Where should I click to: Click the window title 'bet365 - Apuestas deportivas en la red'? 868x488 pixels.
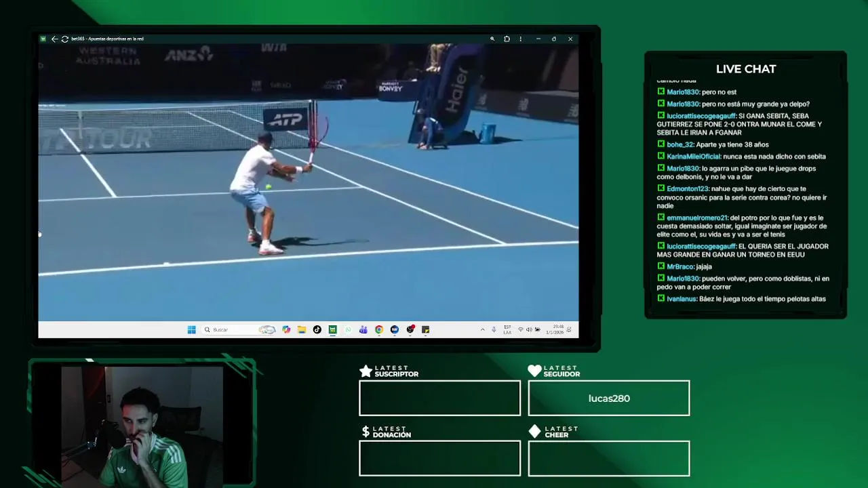pos(107,39)
